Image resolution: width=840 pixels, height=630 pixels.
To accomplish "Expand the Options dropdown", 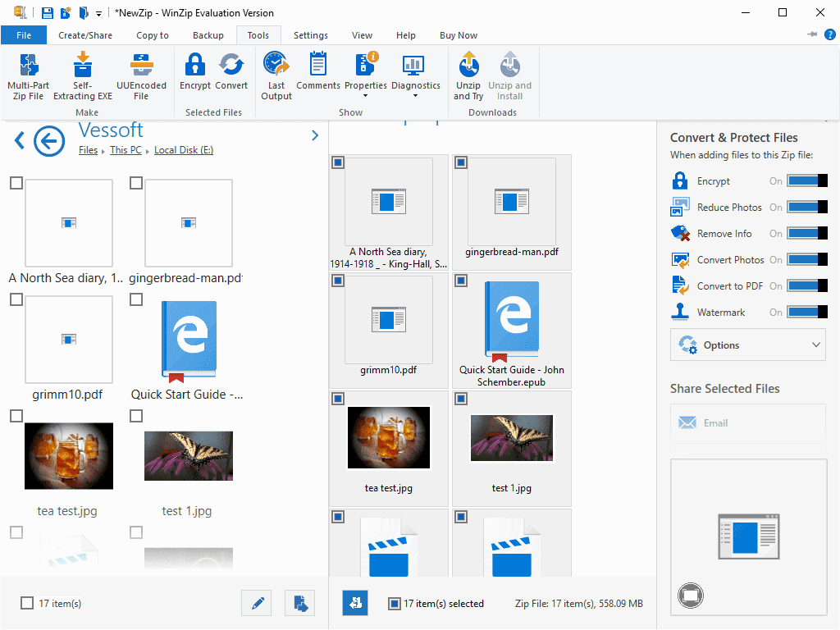I will point(816,345).
